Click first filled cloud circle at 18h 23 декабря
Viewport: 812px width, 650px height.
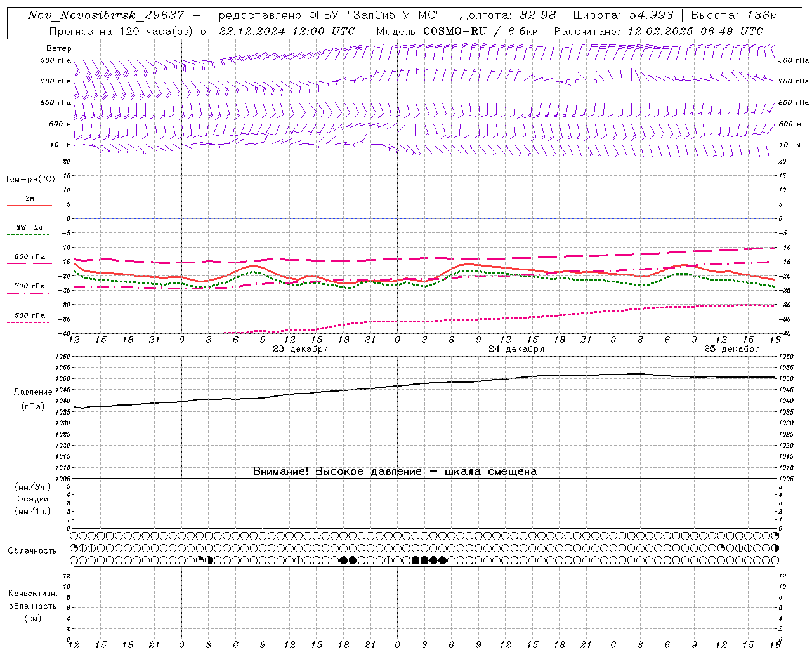[344, 560]
